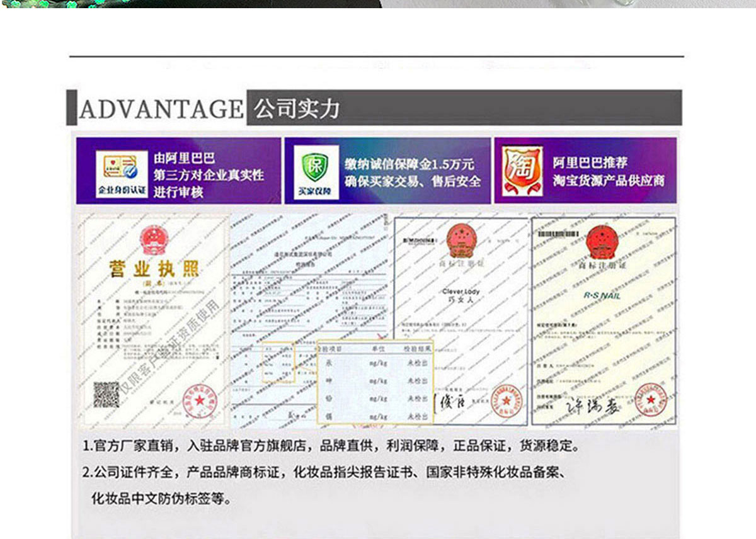Open the R·S NAIL trademark certificate
The width and height of the screenshot is (756, 539).
604,321
